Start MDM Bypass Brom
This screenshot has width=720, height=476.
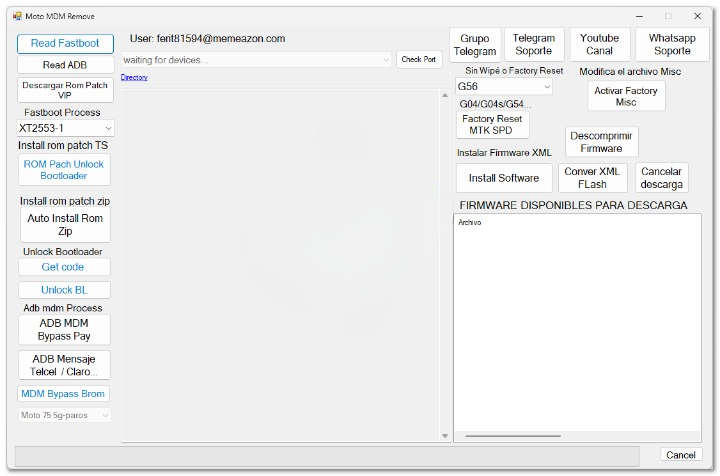[x=64, y=394]
